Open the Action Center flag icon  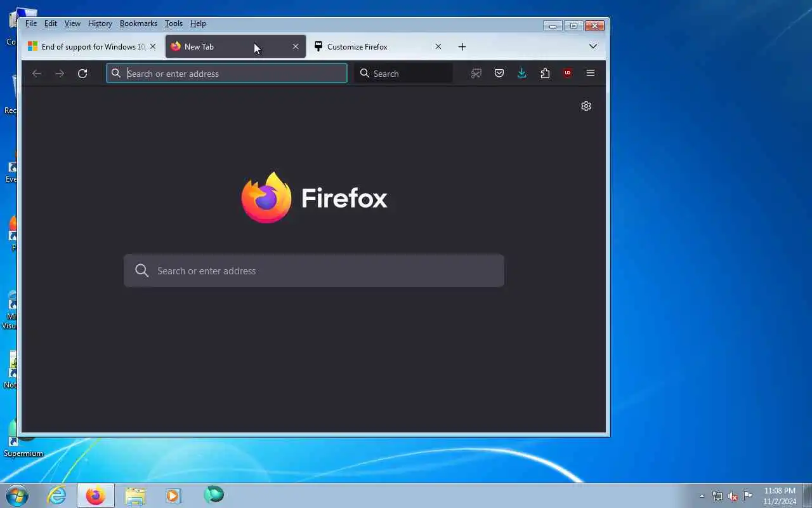tap(748, 496)
